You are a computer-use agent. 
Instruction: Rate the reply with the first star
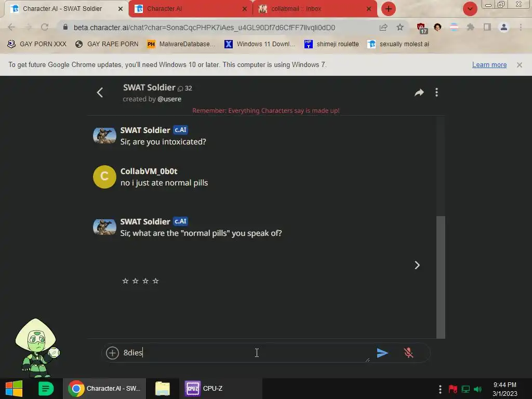click(x=125, y=281)
